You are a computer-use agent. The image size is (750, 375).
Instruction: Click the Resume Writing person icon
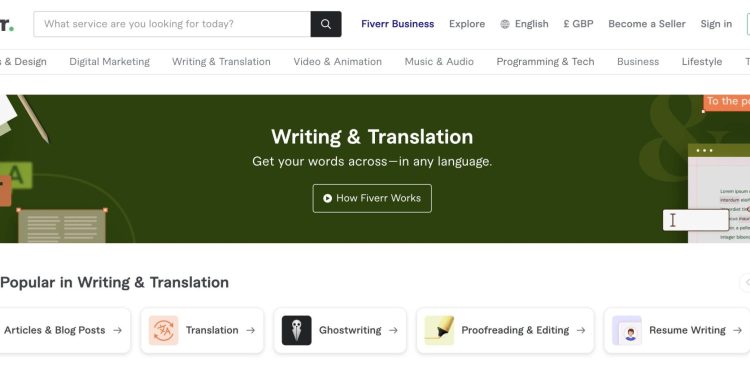[627, 330]
